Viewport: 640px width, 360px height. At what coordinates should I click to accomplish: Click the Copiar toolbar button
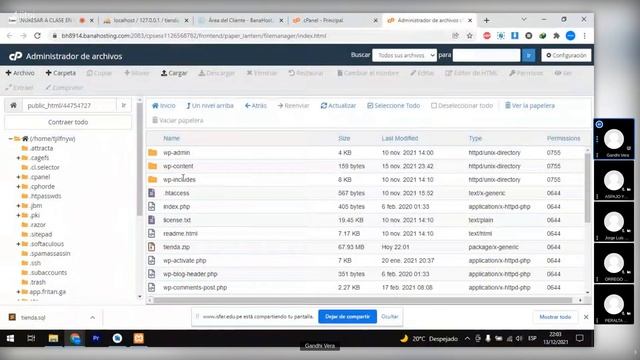pos(99,73)
